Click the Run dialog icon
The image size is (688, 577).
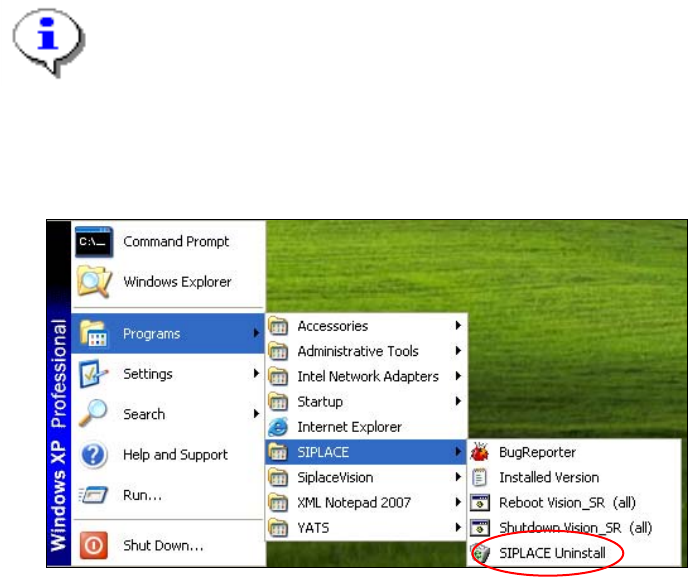[93, 495]
